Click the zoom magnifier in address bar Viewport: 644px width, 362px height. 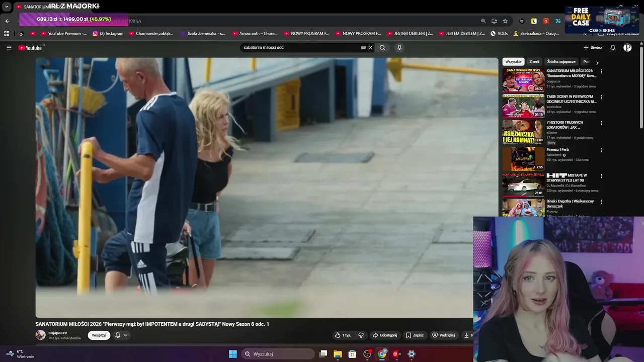[484, 21]
